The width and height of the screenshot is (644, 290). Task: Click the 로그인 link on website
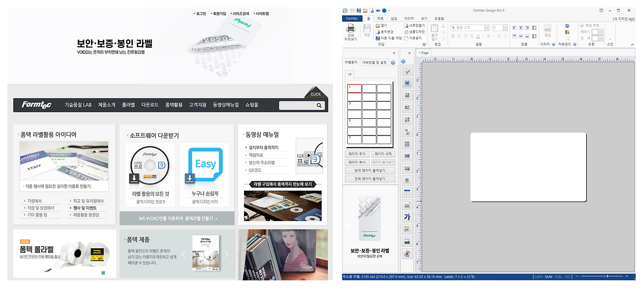(200, 14)
